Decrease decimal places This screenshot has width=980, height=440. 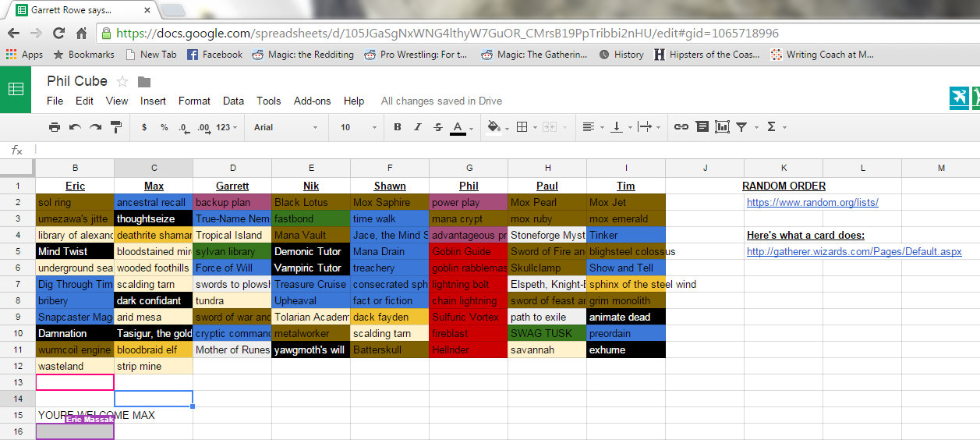tap(183, 127)
